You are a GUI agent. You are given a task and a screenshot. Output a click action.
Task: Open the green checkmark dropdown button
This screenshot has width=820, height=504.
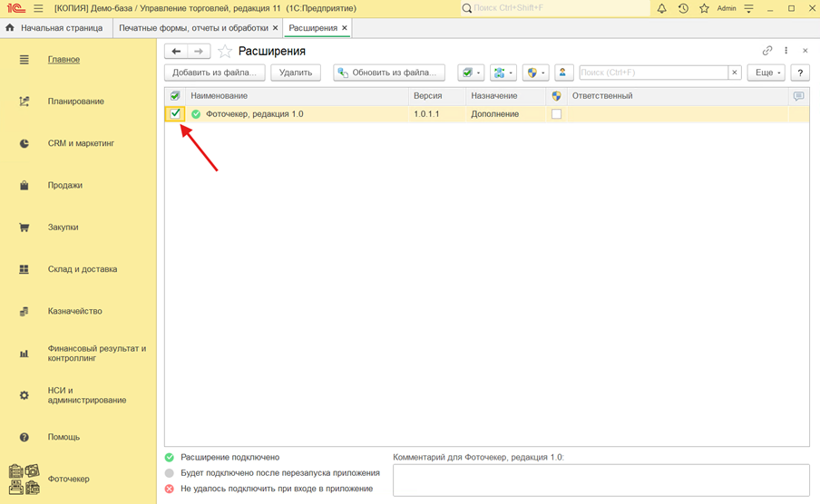471,73
